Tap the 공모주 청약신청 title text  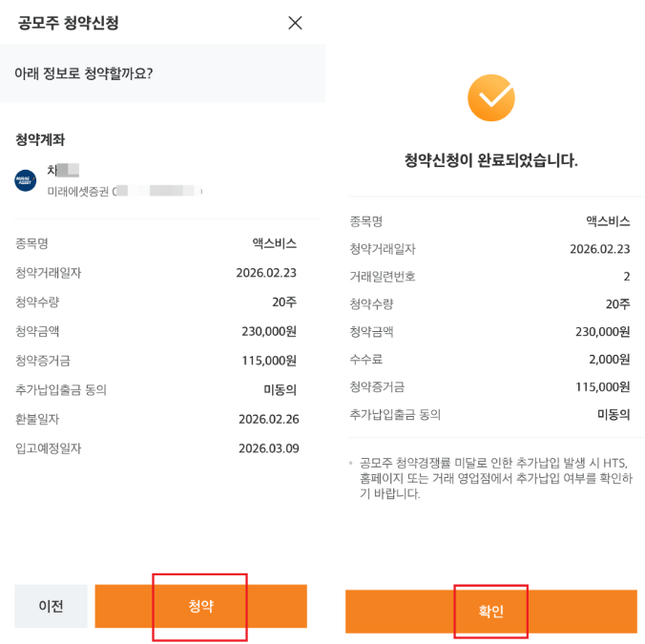point(69,23)
